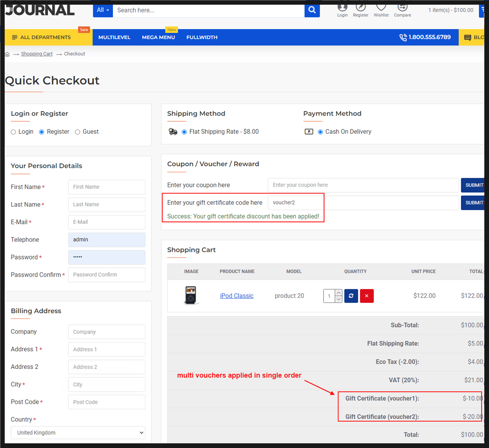This screenshot has width=489, height=448.
Task: Click the blue search magnifier button
Action: [312, 10]
